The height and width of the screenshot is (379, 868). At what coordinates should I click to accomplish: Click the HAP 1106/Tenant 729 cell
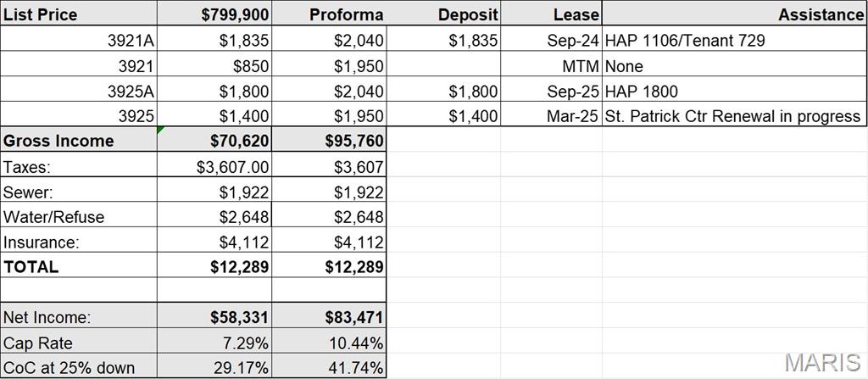click(735, 39)
